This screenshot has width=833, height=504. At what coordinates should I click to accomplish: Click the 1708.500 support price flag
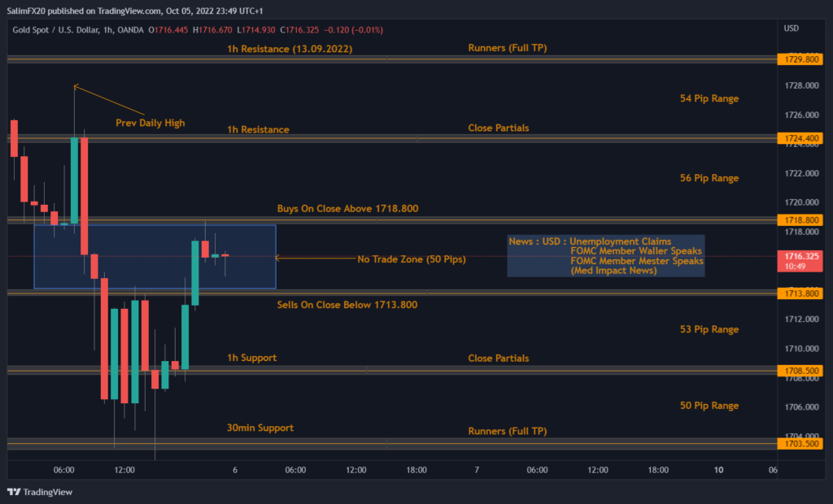(800, 371)
